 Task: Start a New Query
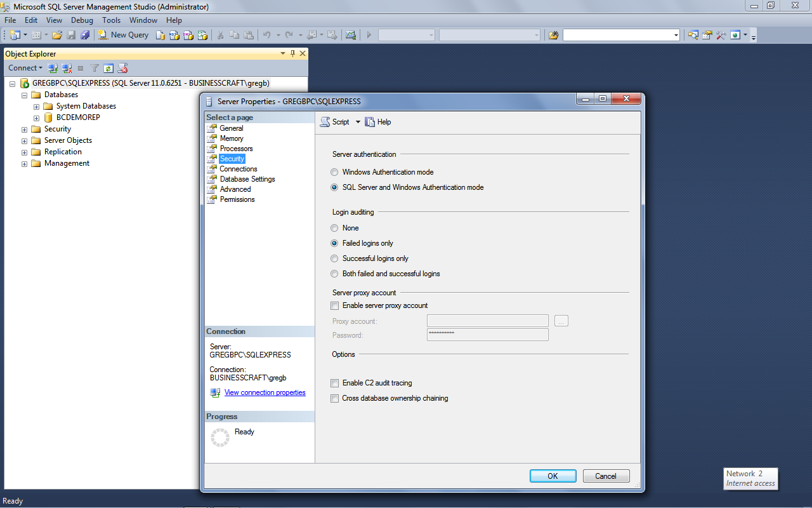pos(123,35)
